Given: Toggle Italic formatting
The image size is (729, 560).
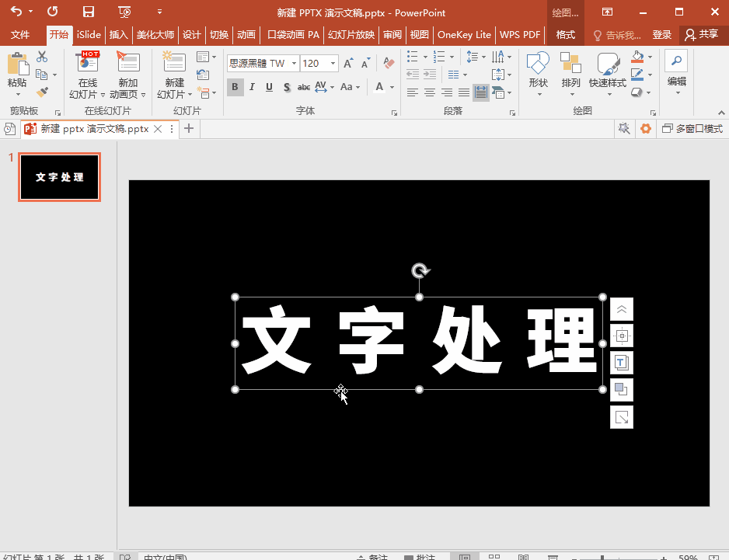Looking at the screenshot, I should tap(252, 87).
